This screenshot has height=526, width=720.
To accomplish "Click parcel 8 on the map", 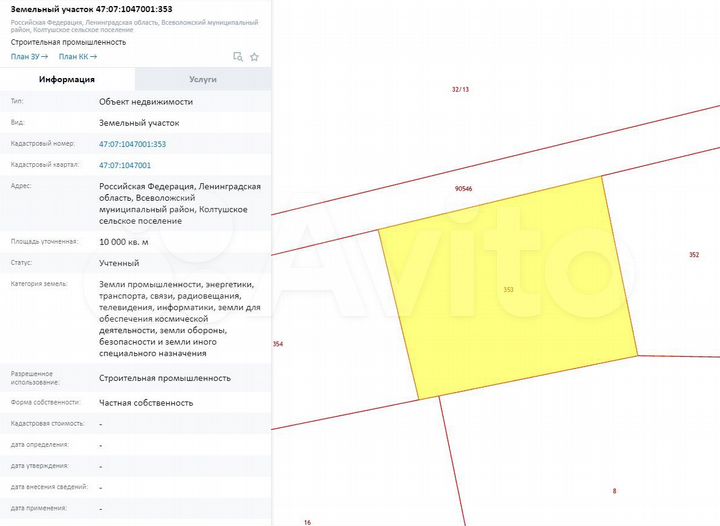I will (x=614, y=490).
